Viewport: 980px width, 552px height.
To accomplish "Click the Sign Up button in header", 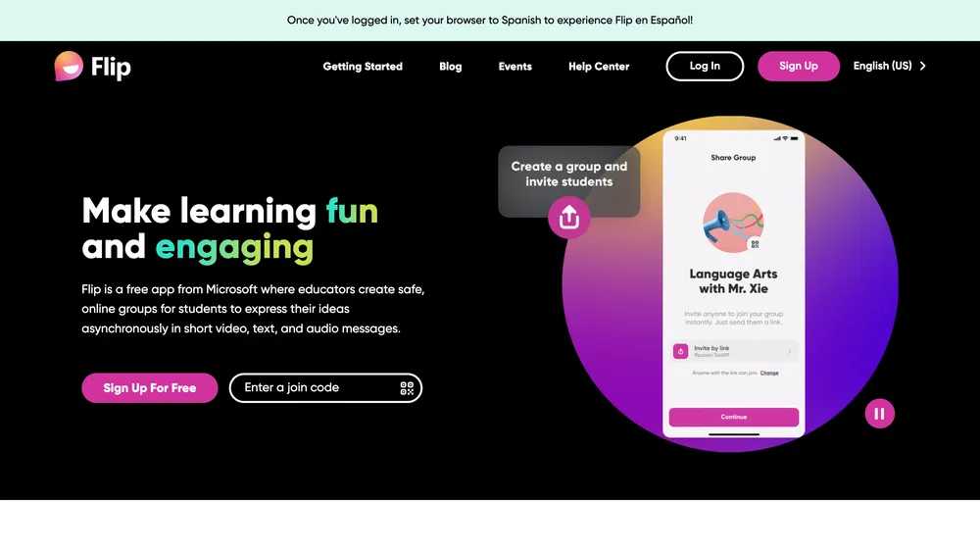I will pos(798,67).
